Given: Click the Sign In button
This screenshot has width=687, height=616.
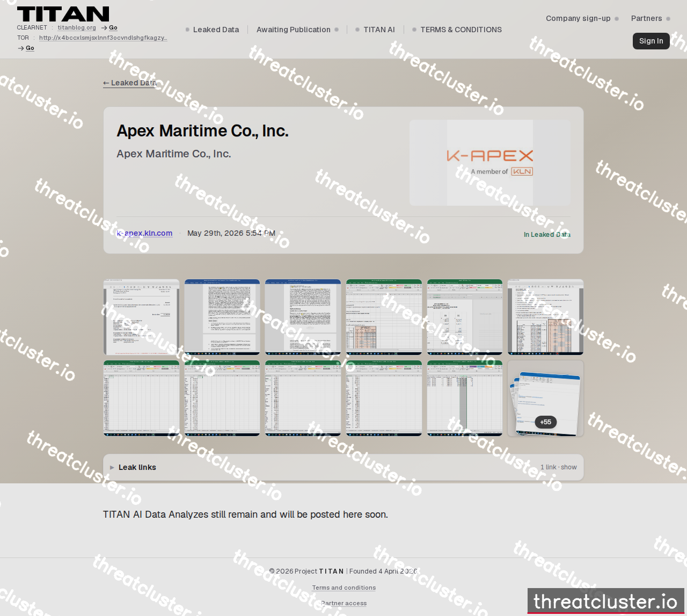Looking at the screenshot, I should point(651,41).
